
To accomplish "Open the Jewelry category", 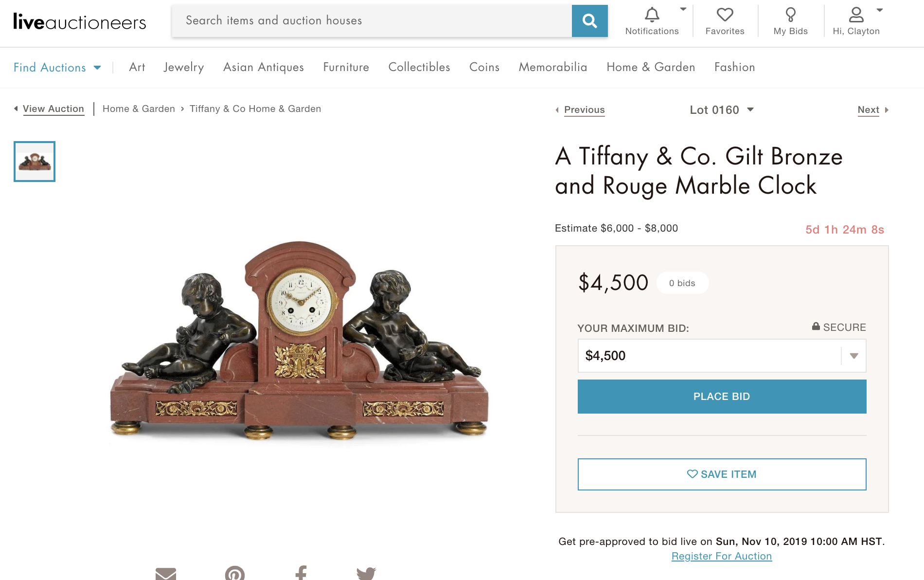I will pyautogui.click(x=184, y=67).
